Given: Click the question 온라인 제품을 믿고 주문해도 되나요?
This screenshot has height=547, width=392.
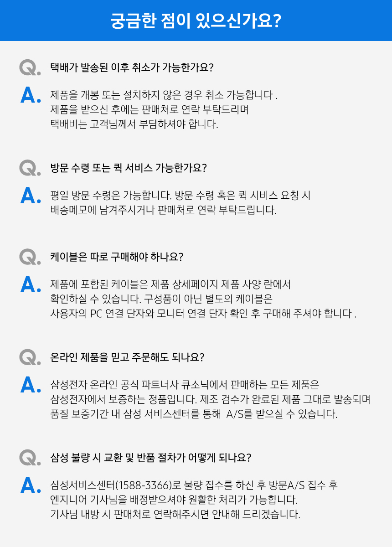Looking at the screenshot, I should click(x=127, y=357).
